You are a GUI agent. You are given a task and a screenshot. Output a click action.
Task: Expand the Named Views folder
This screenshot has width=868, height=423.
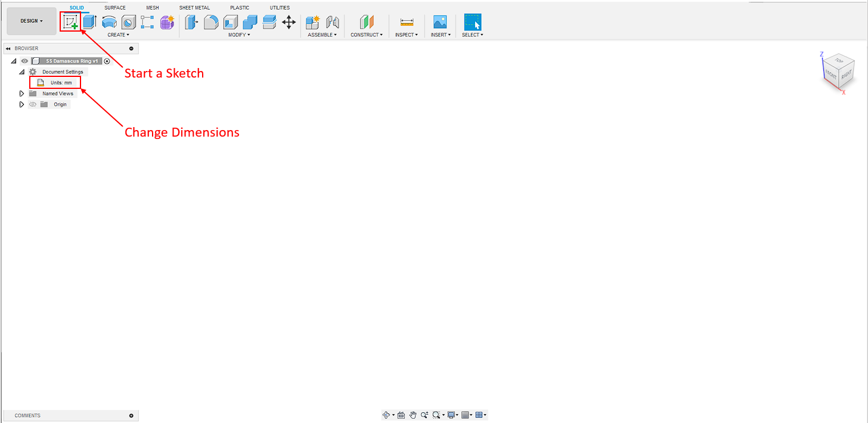pos(22,94)
